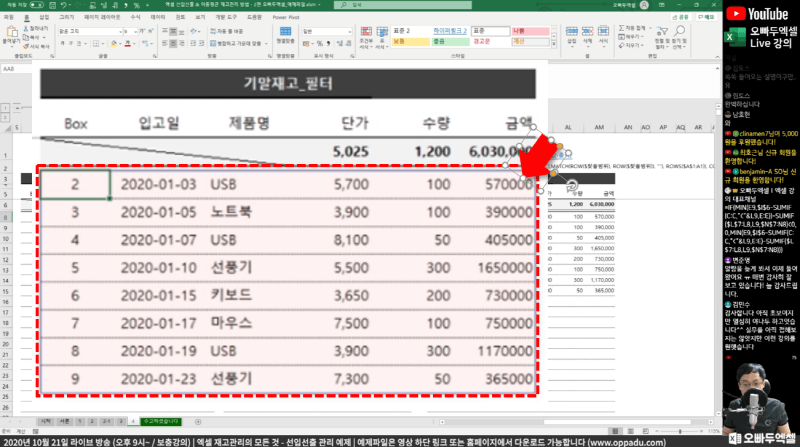The height and width of the screenshot is (447, 800).
Task: Toggle underline formatting
Action: click(79, 43)
